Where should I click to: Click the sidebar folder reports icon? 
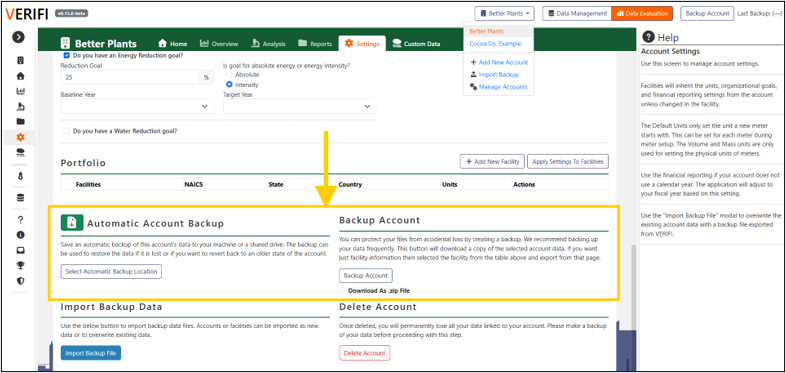tap(21, 121)
